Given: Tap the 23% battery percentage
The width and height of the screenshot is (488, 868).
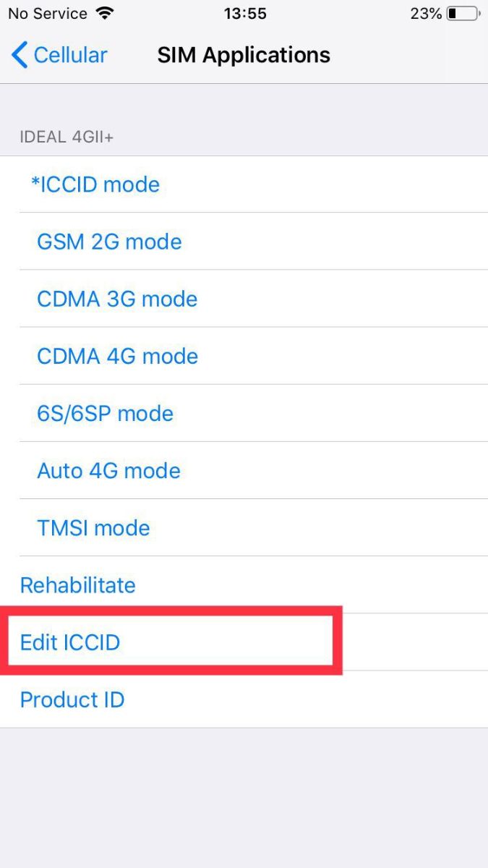Looking at the screenshot, I should 426,13.
